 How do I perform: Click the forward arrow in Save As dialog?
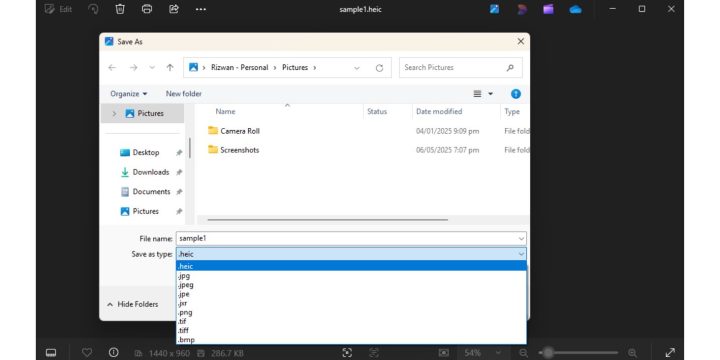(x=133, y=68)
